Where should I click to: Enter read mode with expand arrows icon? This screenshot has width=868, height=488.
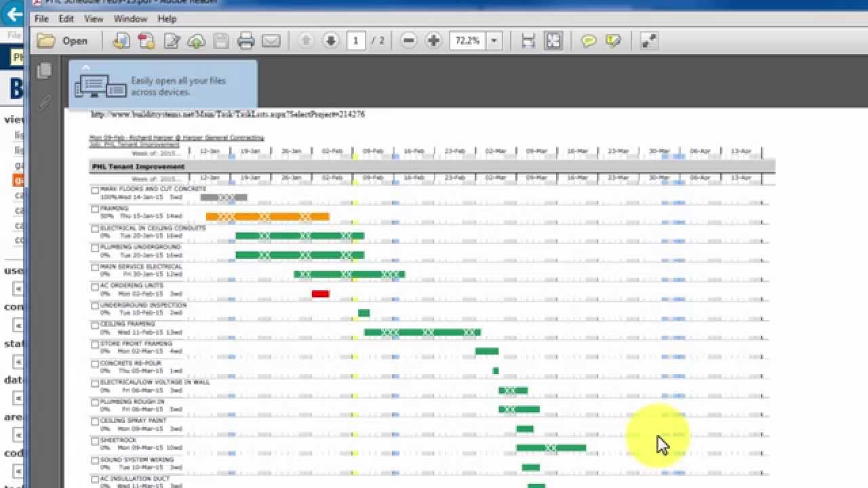pos(649,41)
